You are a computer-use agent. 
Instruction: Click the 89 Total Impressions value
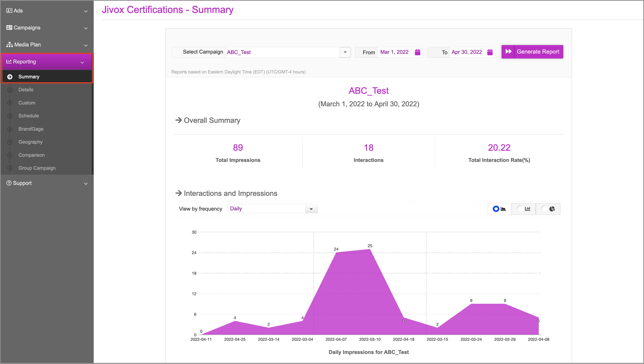pos(238,148)
